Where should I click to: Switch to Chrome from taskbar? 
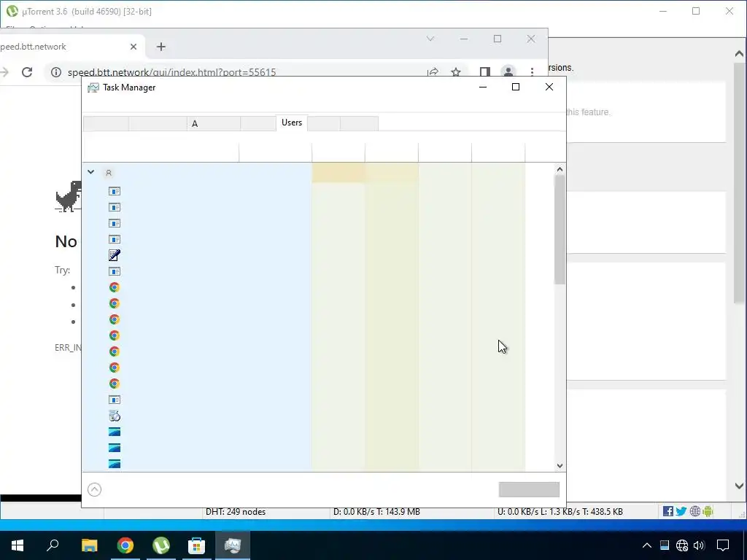click(x=125, y=545)
